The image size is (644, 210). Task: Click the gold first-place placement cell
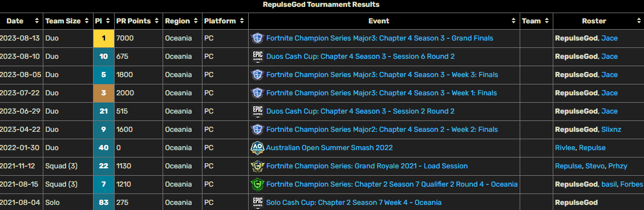[103, 38]
